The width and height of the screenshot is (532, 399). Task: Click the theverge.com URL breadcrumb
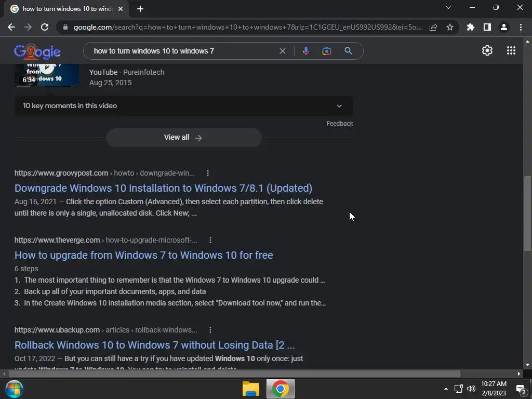coord(106,240)
